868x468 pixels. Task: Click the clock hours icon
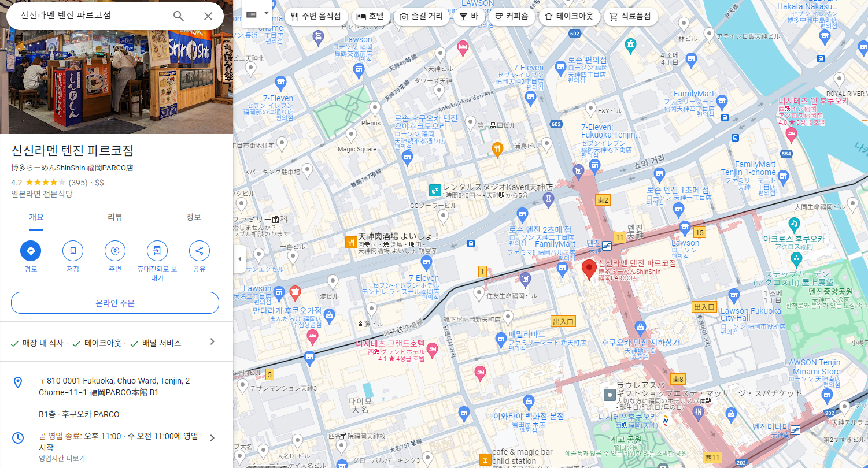pyautogui.click(x=18, y=437)
